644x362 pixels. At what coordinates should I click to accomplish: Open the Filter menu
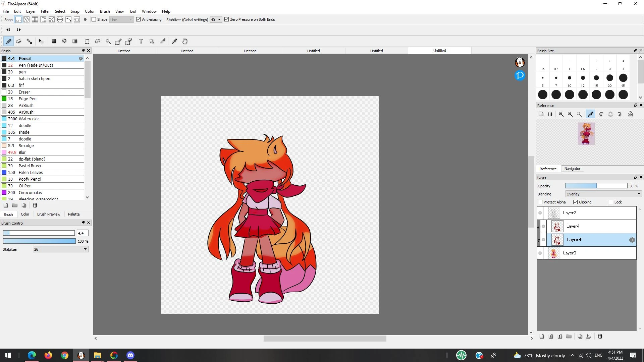pos(45,11)
